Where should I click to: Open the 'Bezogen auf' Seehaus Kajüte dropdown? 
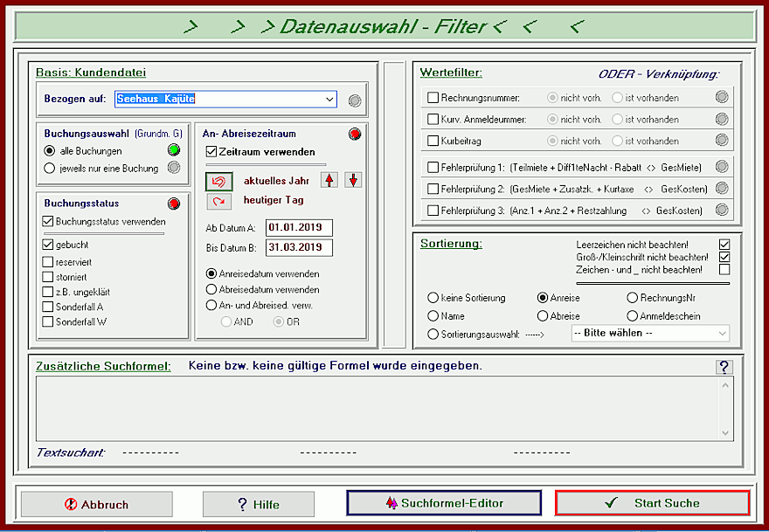coord(329,100)
